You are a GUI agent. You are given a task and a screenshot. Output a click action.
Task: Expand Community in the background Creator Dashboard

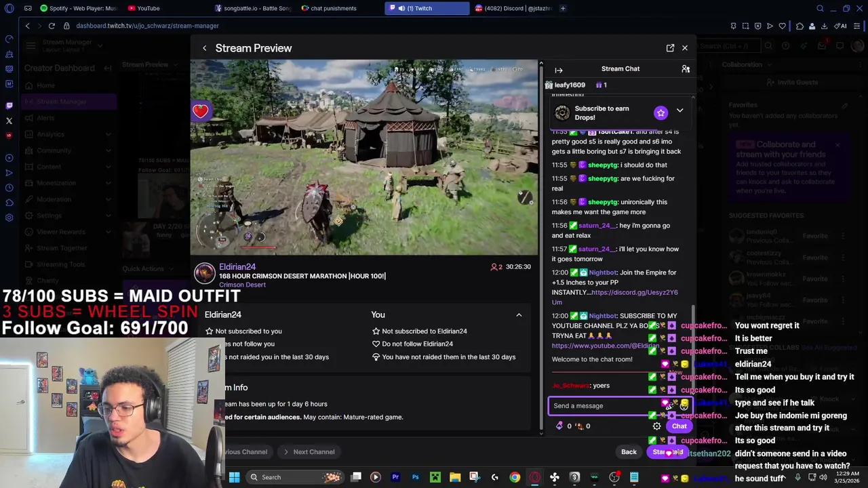pos(68,150)
